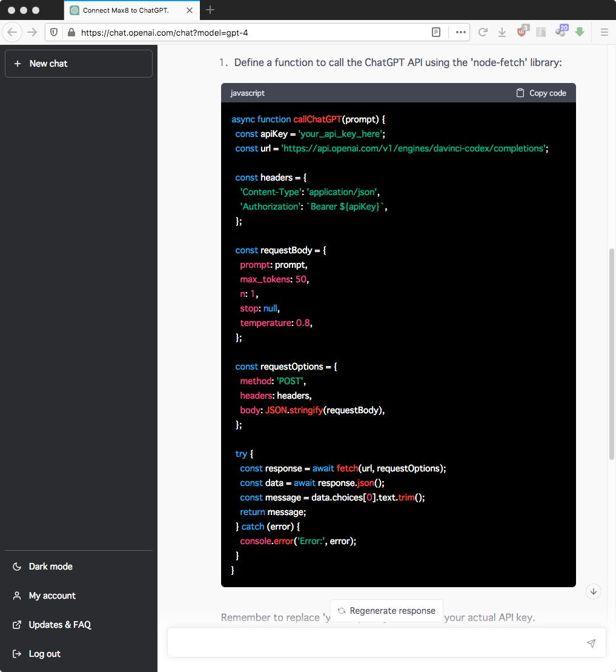Click the send message arrow icon
This screenshot has height=672, width=616.
click(591, 643)
